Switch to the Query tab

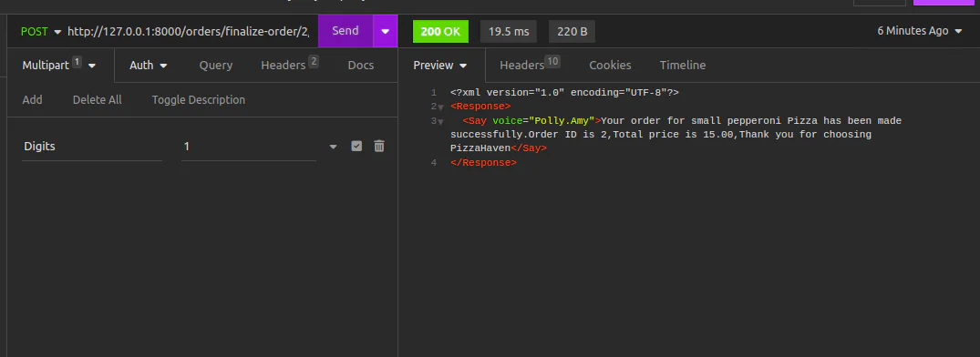click(x=216, y=65)
